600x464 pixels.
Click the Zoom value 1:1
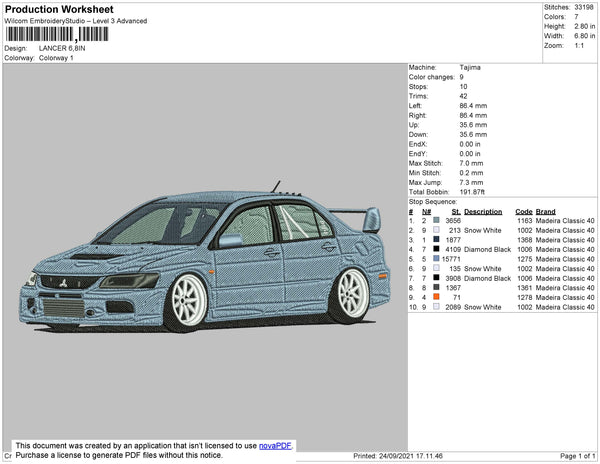click(579, 46)
